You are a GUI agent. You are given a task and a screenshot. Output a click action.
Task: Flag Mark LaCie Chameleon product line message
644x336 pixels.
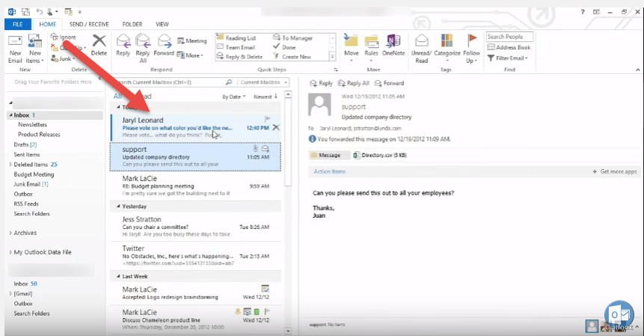point(267,311)
